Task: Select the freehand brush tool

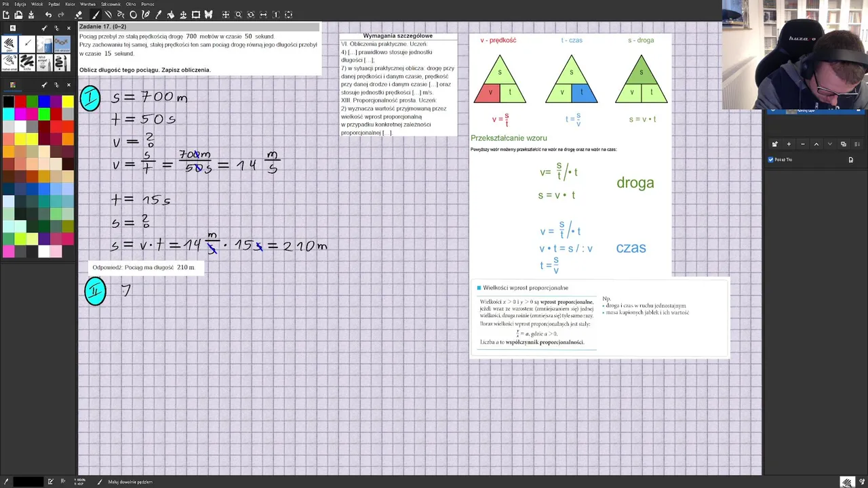Action: pyautogui.click(x=96, y=15)
